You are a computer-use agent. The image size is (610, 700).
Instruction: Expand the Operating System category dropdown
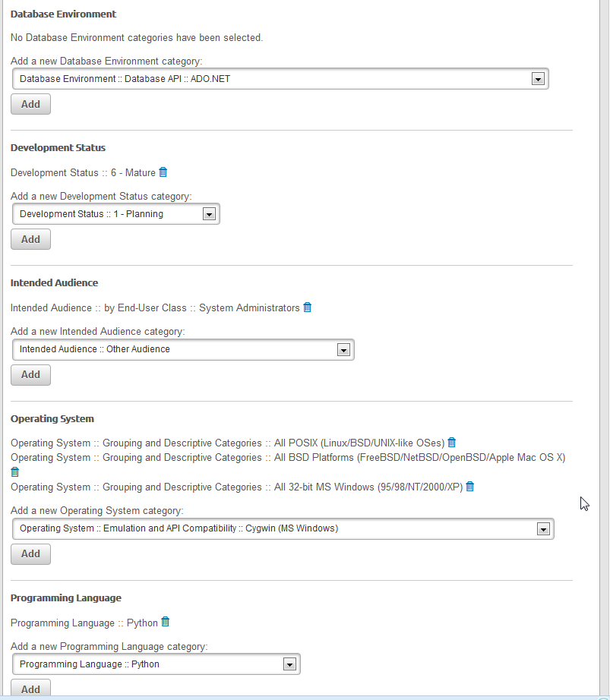543,529
